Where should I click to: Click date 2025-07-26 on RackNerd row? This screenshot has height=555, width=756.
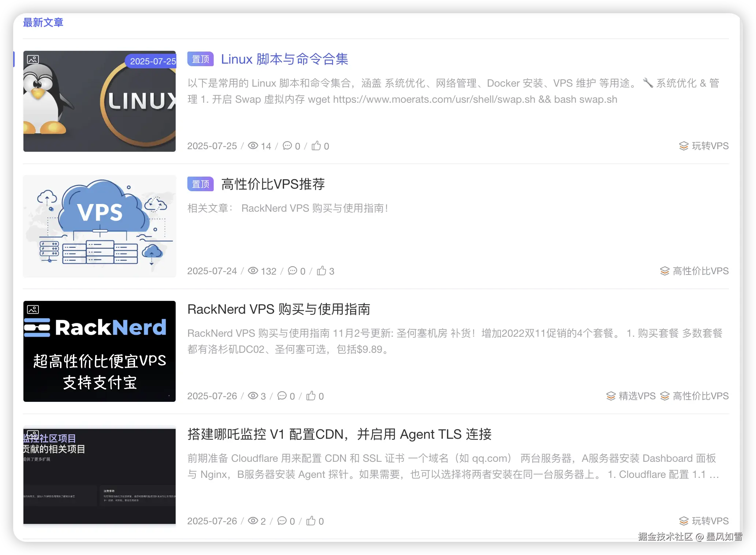tap(212, 396)
